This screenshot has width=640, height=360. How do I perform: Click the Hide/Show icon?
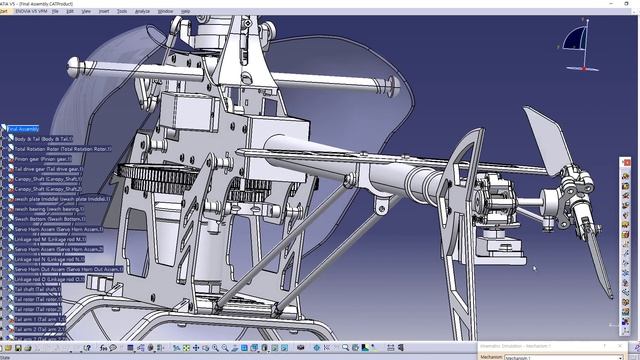(275, 348)
